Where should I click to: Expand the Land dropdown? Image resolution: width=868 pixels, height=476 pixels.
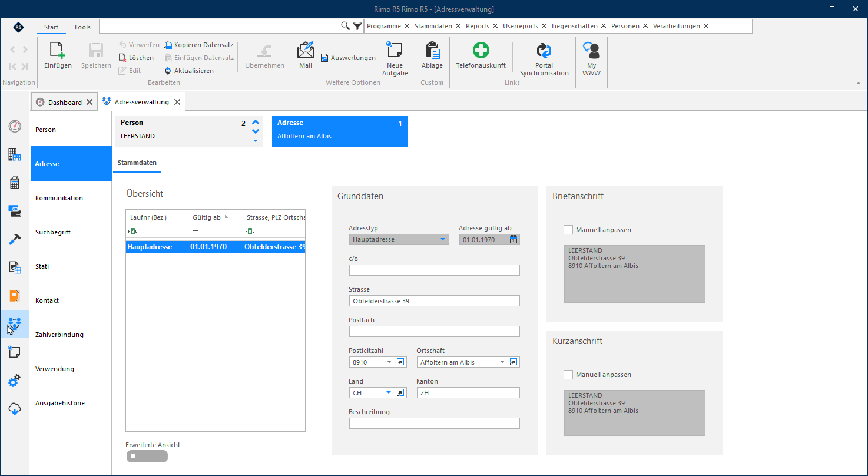[x=389, y=393]
